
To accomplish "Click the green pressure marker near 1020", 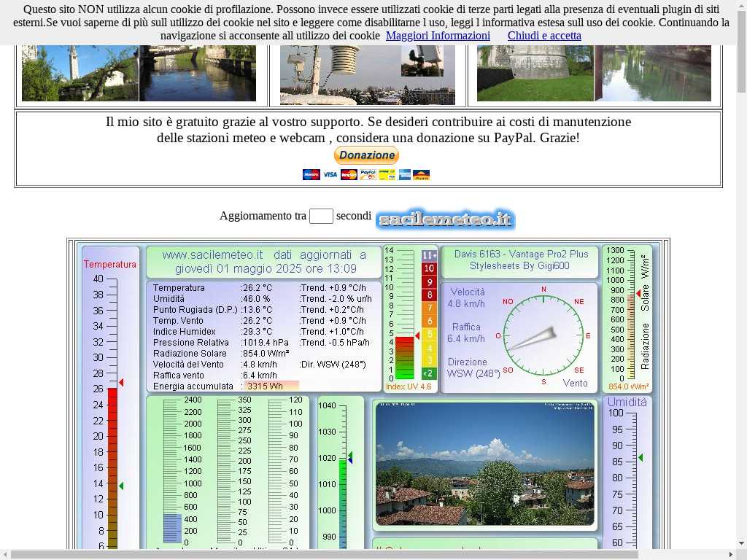I will (x=350, y=455).
